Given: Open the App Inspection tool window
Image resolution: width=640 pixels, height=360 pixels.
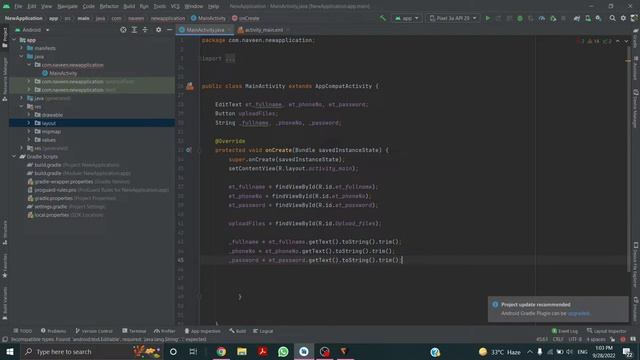Looking at the screenshot, I should click(x=202, y=331).
